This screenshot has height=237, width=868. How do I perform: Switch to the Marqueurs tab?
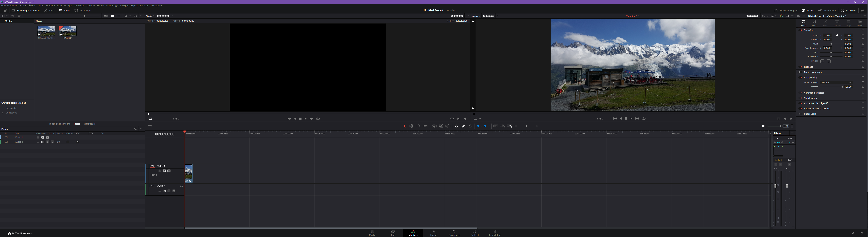[x=89, y=124]
